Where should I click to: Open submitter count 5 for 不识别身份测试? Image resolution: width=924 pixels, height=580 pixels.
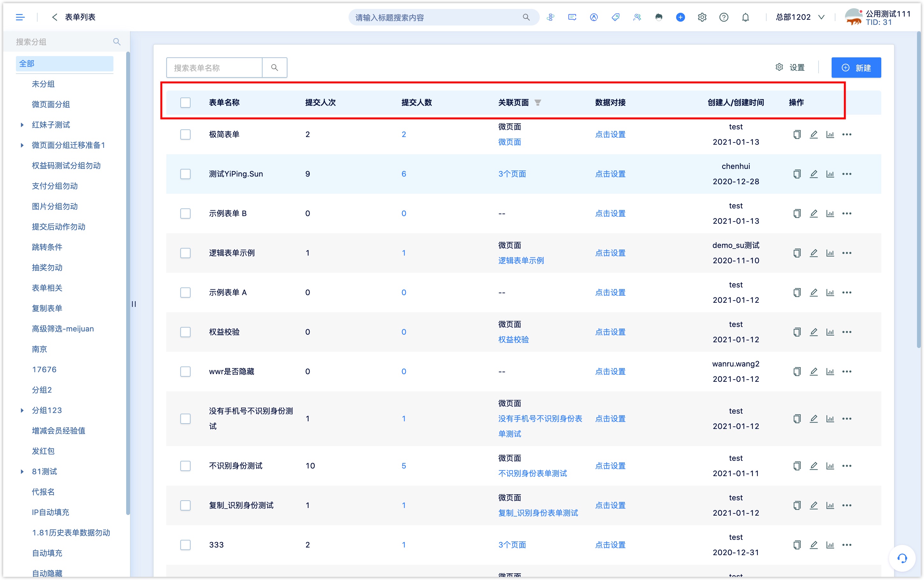coord(404,466)
